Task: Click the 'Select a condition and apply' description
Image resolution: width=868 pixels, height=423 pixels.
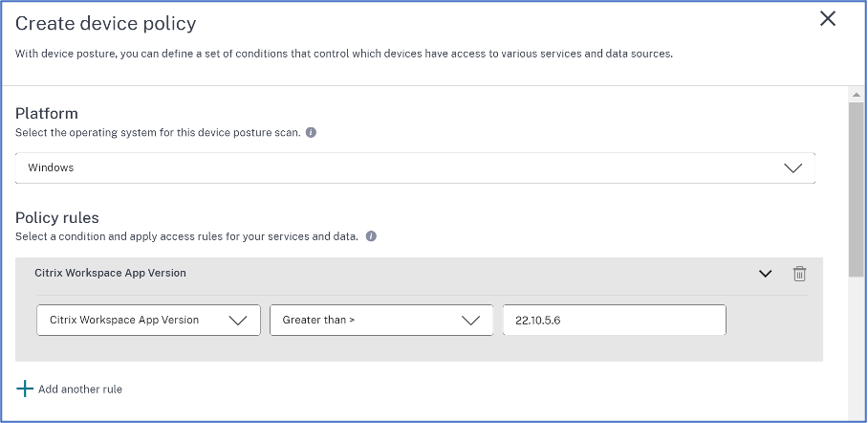Action: 186,236
